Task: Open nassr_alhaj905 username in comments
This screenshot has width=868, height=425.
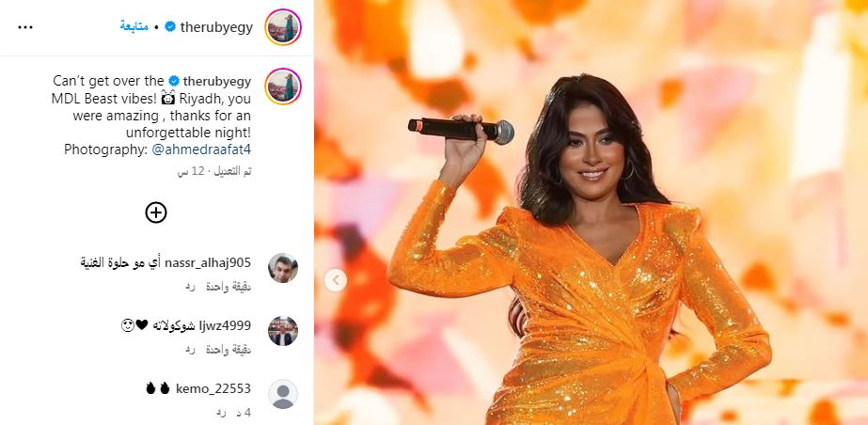Action: point(208,262)
